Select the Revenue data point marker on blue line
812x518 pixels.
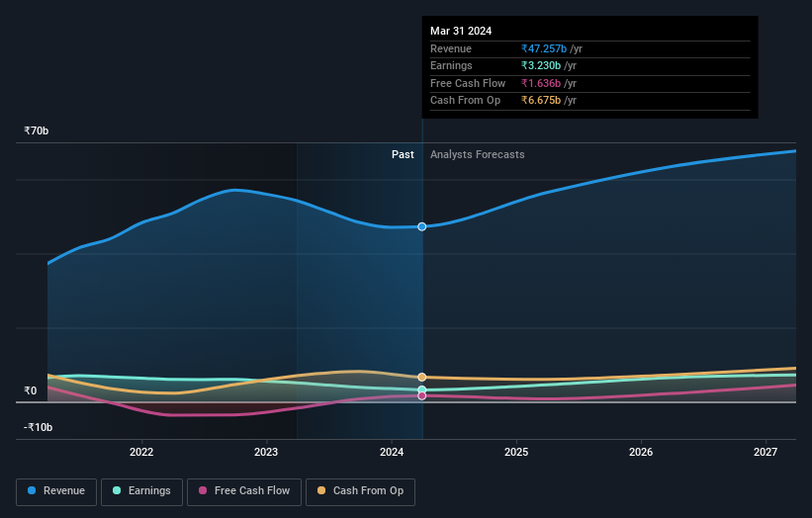(x=422, y=226)
